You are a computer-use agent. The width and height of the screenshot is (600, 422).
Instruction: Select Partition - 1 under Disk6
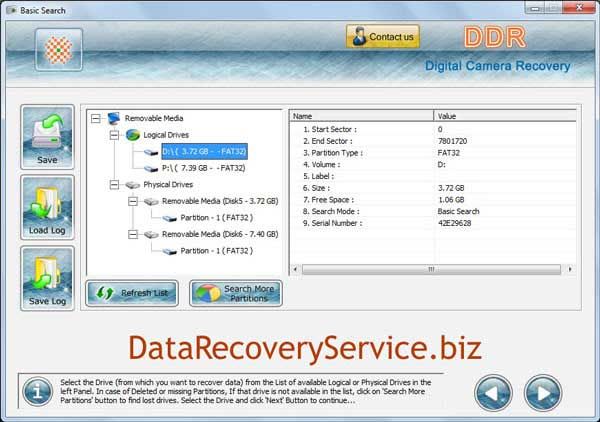coord(217,251)
